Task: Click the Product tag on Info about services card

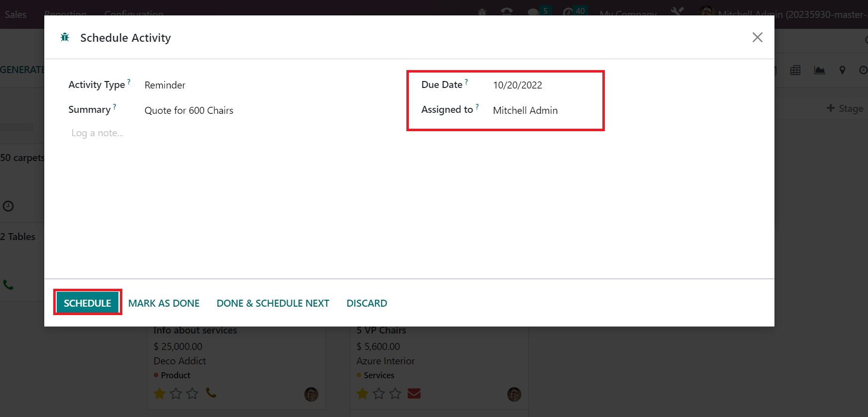Action: coord(172,375)
